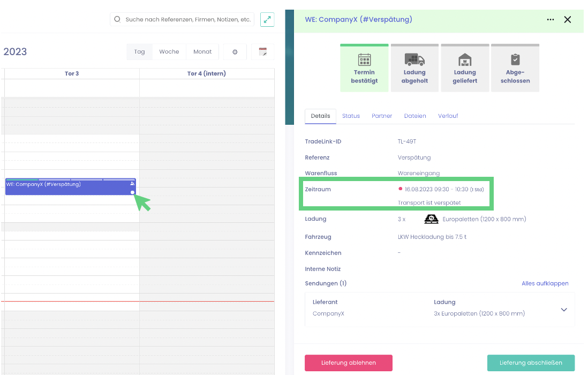Viewport: 588px width, 375px height.
Task: Click the fullscreen expand icon beside search
Action: click(267, 20)
